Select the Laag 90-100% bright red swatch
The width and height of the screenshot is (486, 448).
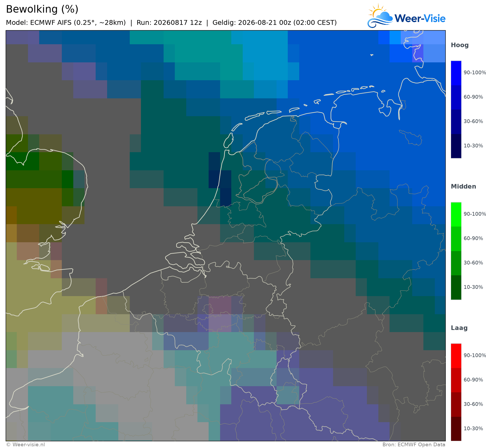pyautogui.click(x=456, y=356)
